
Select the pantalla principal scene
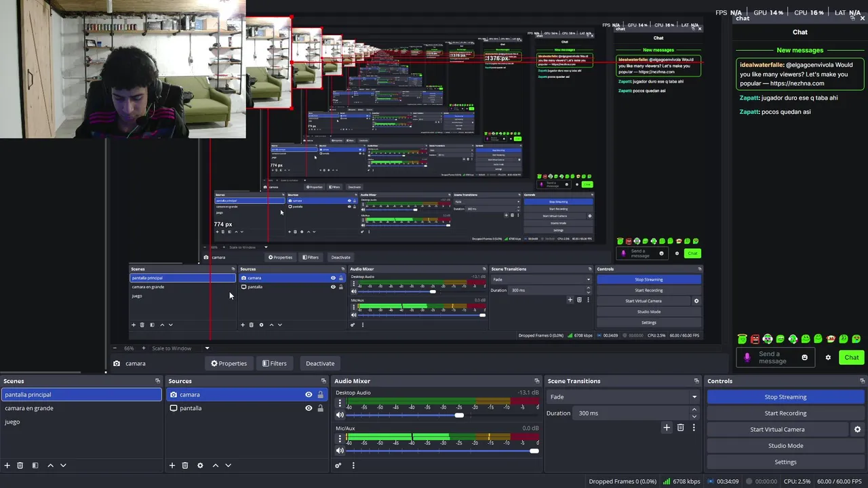[x=81, y=394]
